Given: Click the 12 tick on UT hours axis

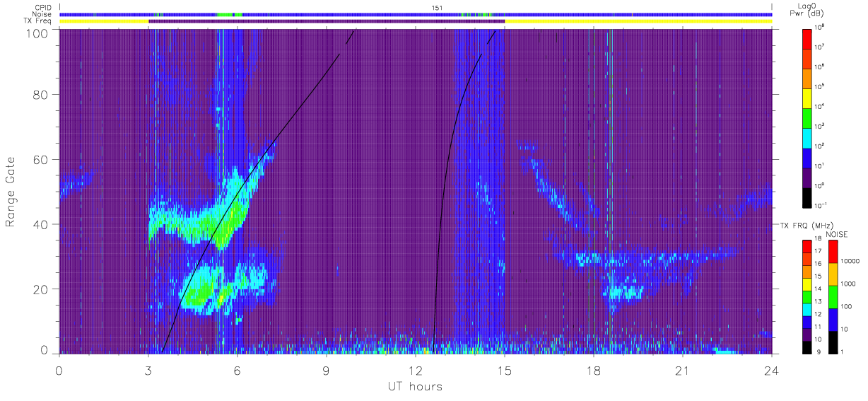Looking at the screenshot, I should coord(416,371).
